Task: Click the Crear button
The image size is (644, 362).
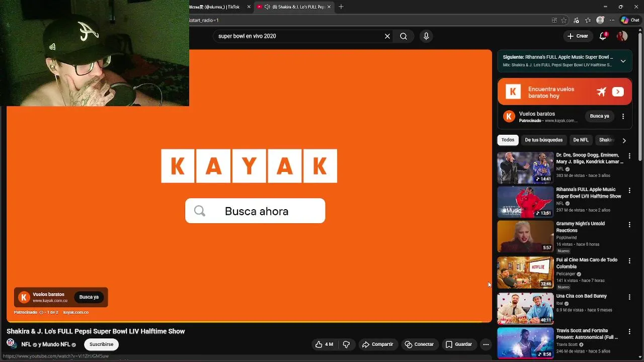Action: [x=578, y=36]
